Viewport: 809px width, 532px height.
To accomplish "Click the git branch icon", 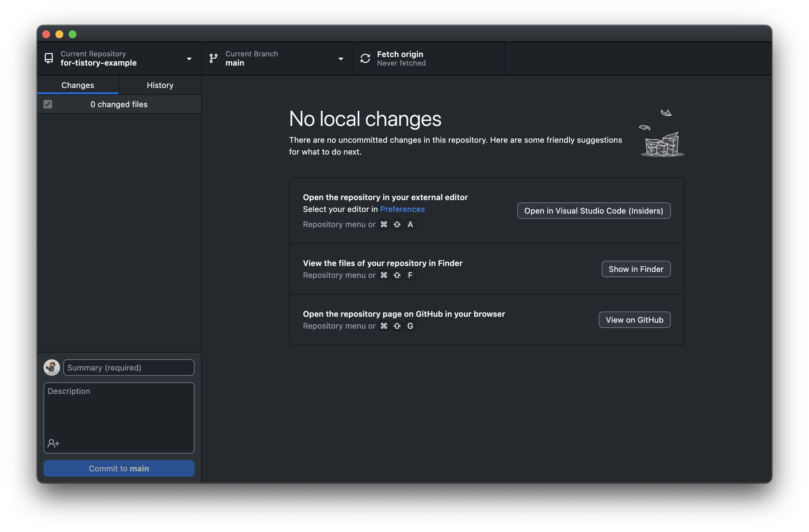I will click(214, 58).
